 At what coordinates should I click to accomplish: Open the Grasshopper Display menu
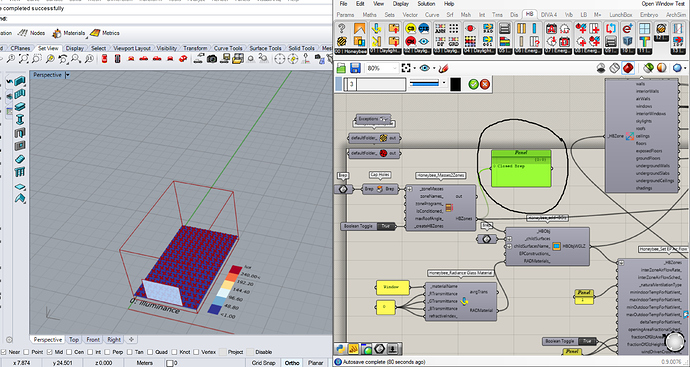point(400,4)
